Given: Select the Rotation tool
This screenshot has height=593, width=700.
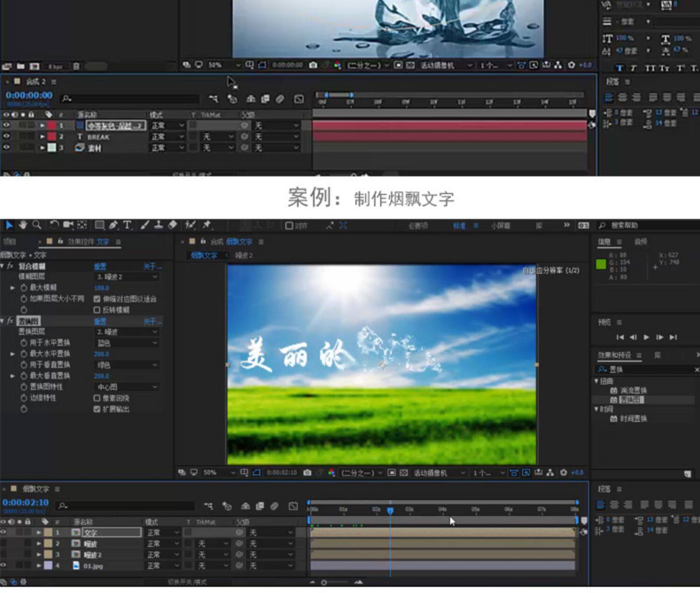Looking at the screenshot, I should (54, 225).
